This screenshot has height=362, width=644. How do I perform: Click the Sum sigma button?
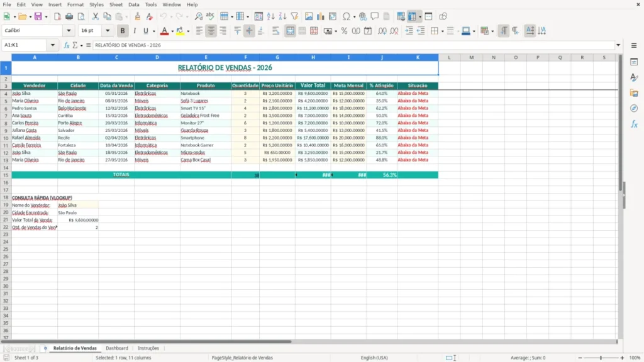(75, 45)
